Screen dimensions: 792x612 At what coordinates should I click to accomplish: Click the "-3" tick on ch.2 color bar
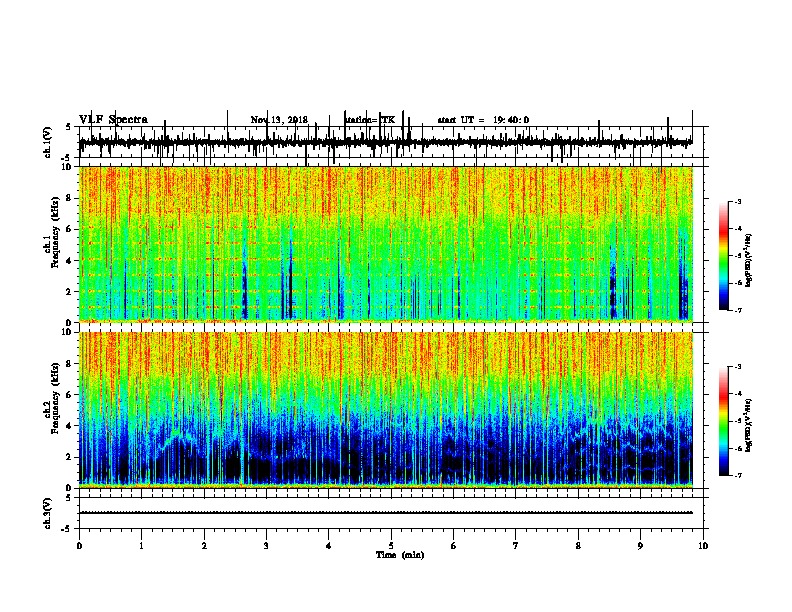pyautogui.click(x=737, y=367)
